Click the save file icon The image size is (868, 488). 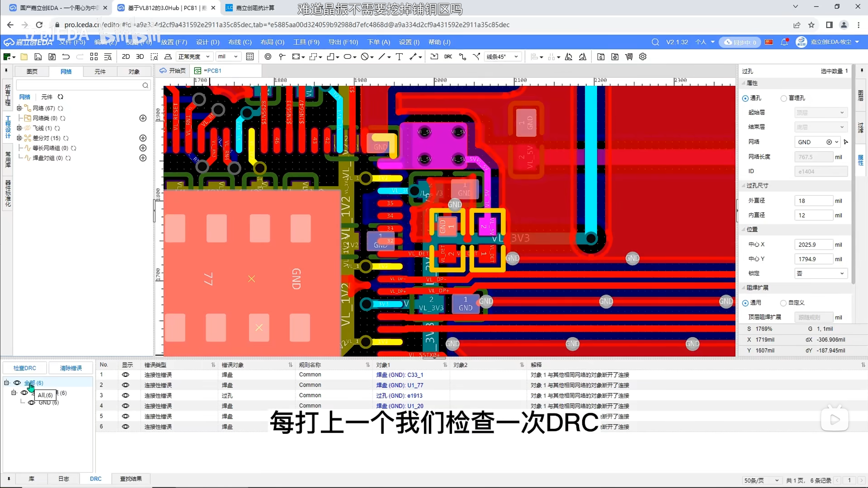click(x=38, y=57)
